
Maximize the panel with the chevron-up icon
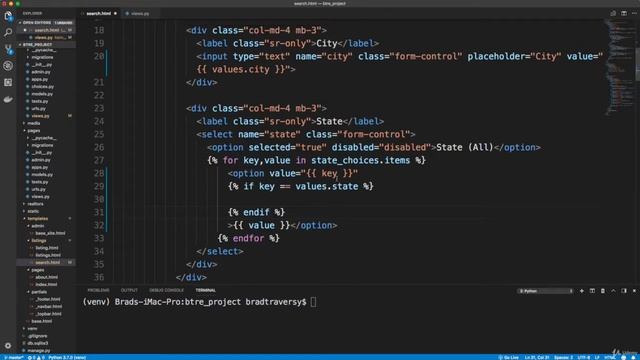(613, 291)
